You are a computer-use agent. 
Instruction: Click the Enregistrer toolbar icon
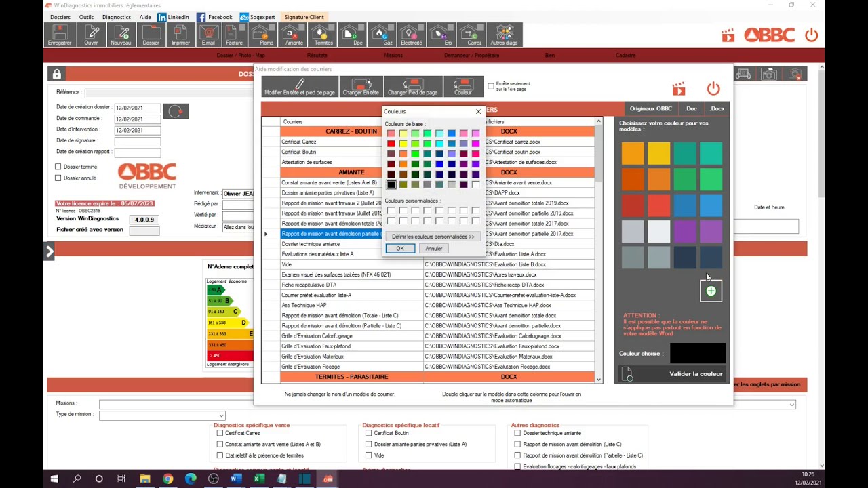pyautogui.click(x=60, y=35)
